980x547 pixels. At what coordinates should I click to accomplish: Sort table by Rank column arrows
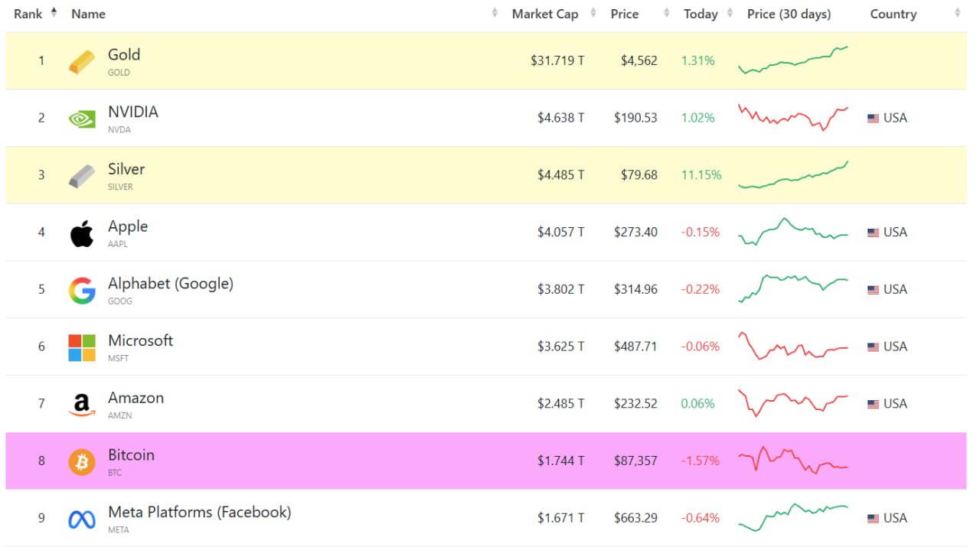tap(54, 13)
